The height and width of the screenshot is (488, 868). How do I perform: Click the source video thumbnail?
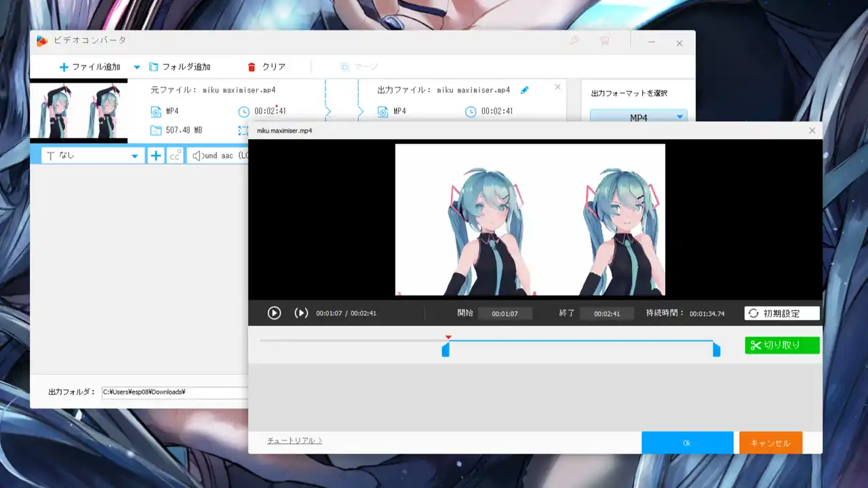click(79, 111)
